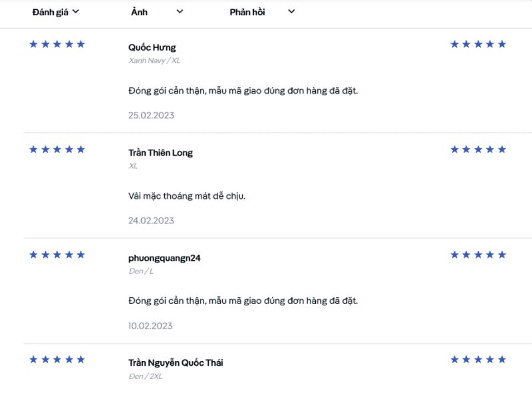This screenshot has width=532, height=399.
Task: Click left stars beside phuongquangn24 review
Action: pos(57,255)
